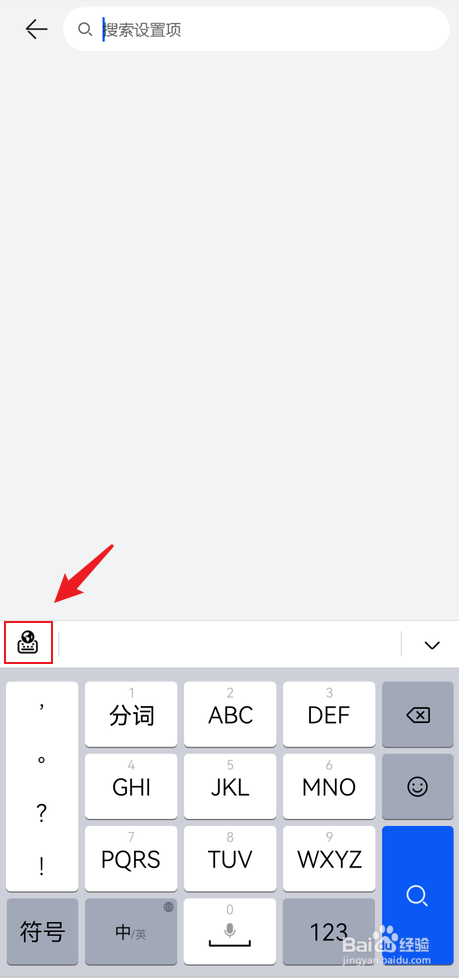The height and width of the screenshot is (978, 459).
Task: Tap the DEF key
Action: click(x=329, y=714)
